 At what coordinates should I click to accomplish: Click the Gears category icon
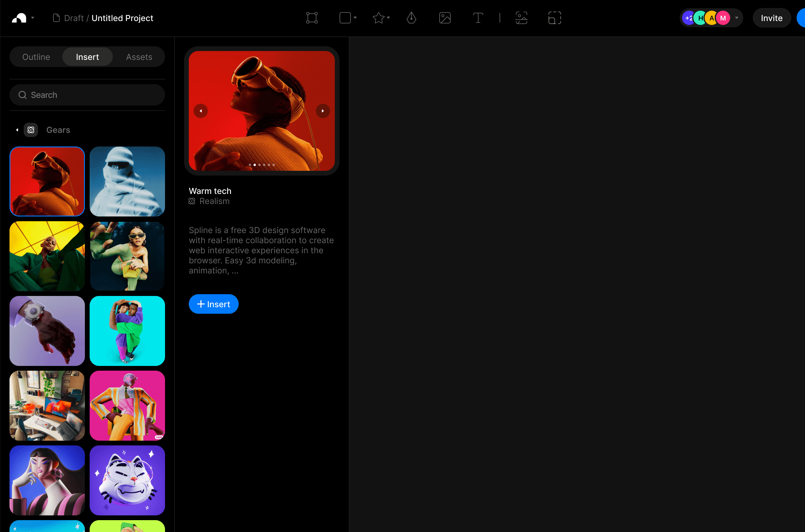point(31,130)
